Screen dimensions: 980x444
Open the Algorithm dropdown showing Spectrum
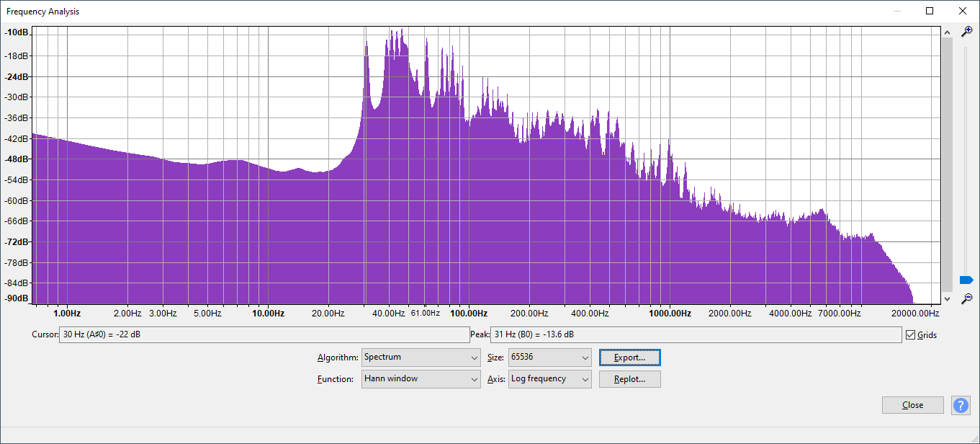(421, 358)
